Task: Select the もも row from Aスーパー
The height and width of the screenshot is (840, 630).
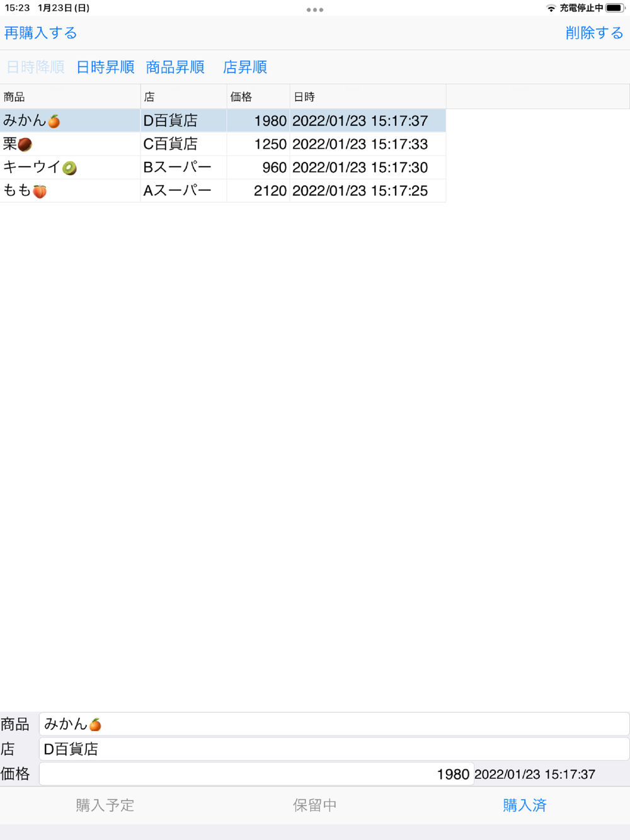Action: [x=223, y=190]
